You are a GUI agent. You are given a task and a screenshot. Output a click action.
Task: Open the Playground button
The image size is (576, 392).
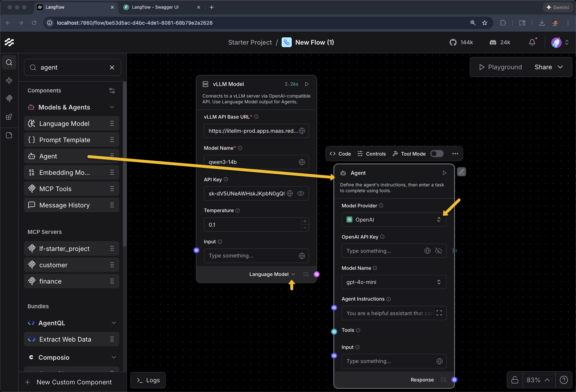(x=500, y=67)
